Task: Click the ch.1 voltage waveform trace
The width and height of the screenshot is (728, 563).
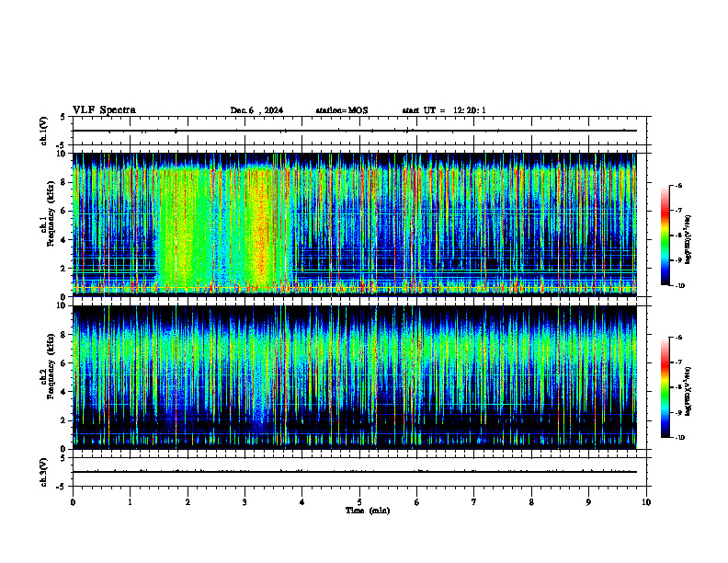Action: [355, 131]
